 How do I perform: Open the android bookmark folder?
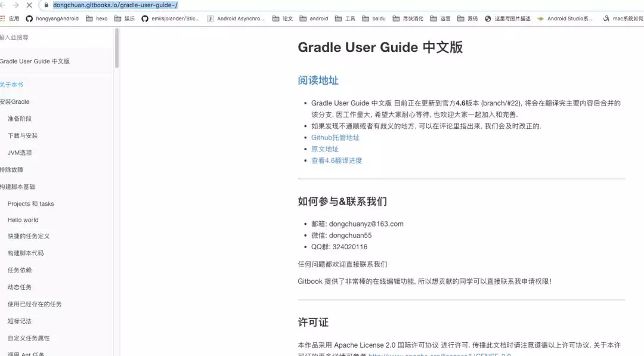tap(314, 18)
